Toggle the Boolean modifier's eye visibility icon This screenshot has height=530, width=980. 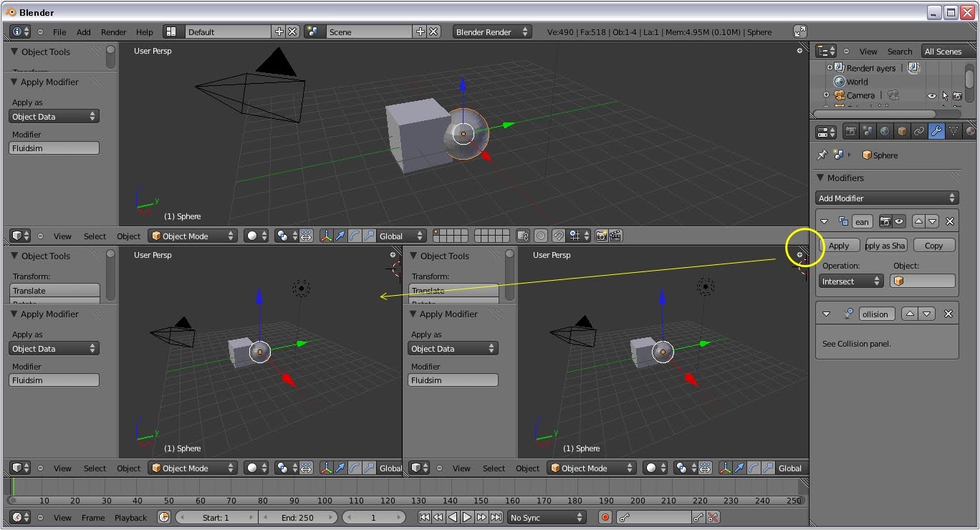[899, 221]
